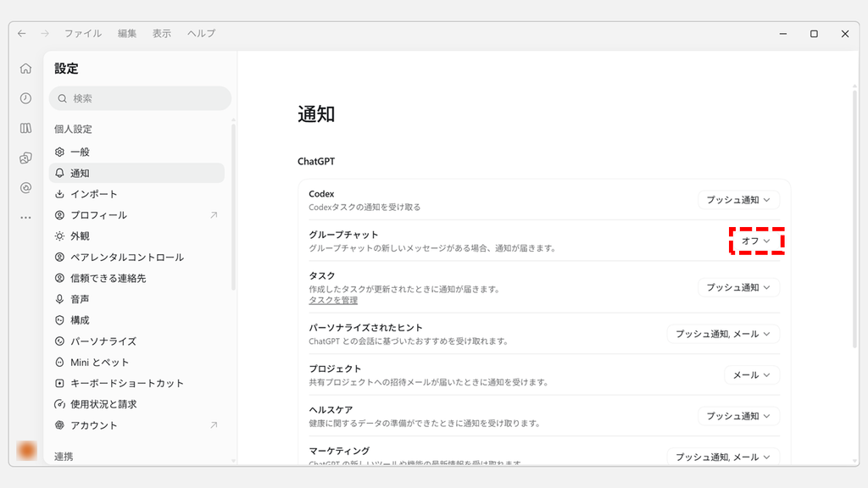Click the settings sidebar scrollbar
Image resolution: width=868 pixels, height=488 pixels.
[234, 207]
